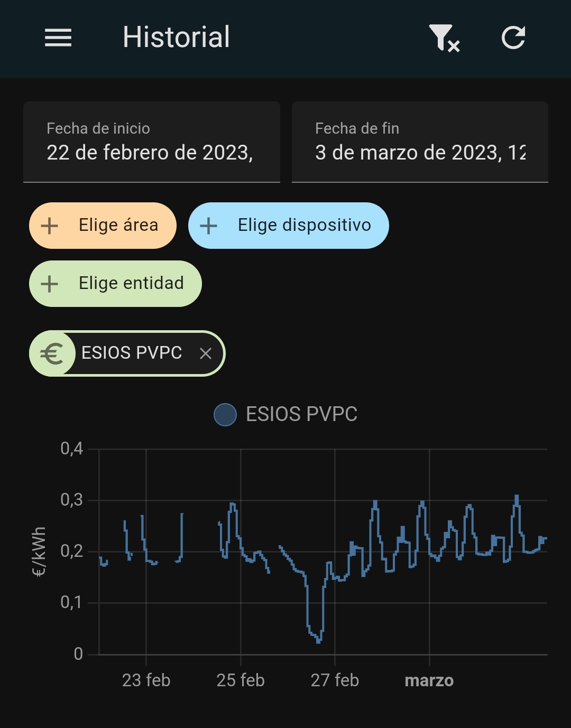Click the Elige entidad button

tap(115, 284)
